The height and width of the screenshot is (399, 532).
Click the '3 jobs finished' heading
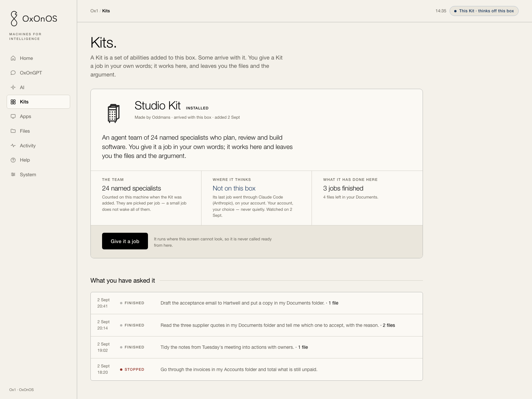point(343,188)
